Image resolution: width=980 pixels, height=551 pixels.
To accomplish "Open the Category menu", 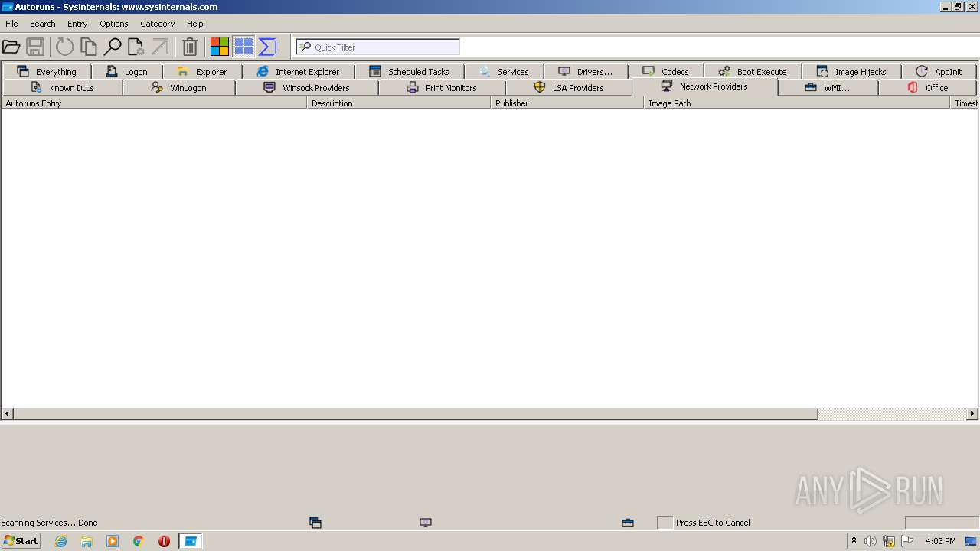I will pyautogui.click(x=158, y=24).
